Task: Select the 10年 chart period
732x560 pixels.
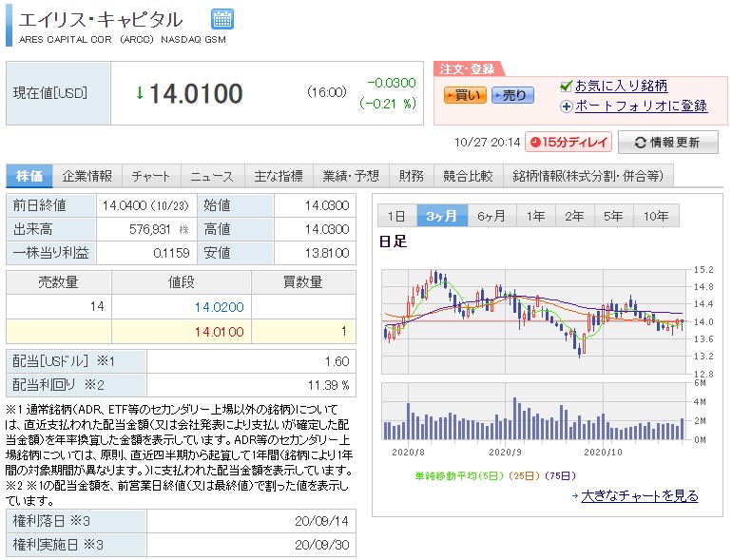Action: (x=656, y=216)
